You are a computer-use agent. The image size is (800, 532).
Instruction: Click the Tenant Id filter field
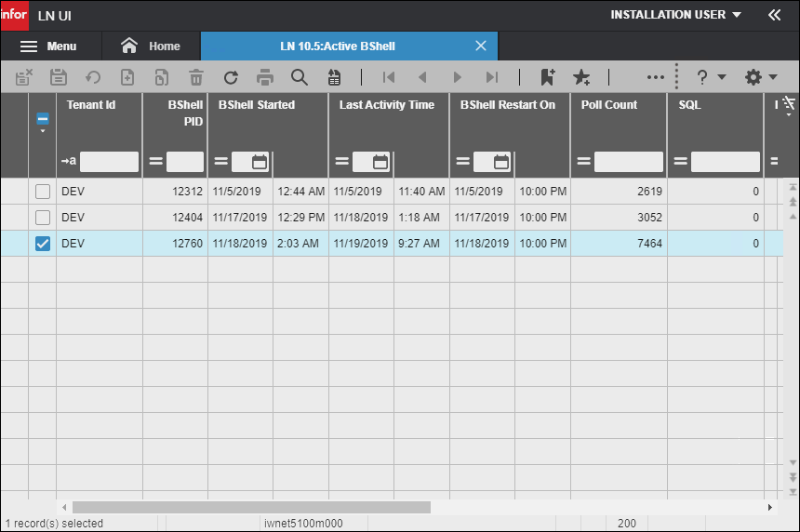click(109, 161)
